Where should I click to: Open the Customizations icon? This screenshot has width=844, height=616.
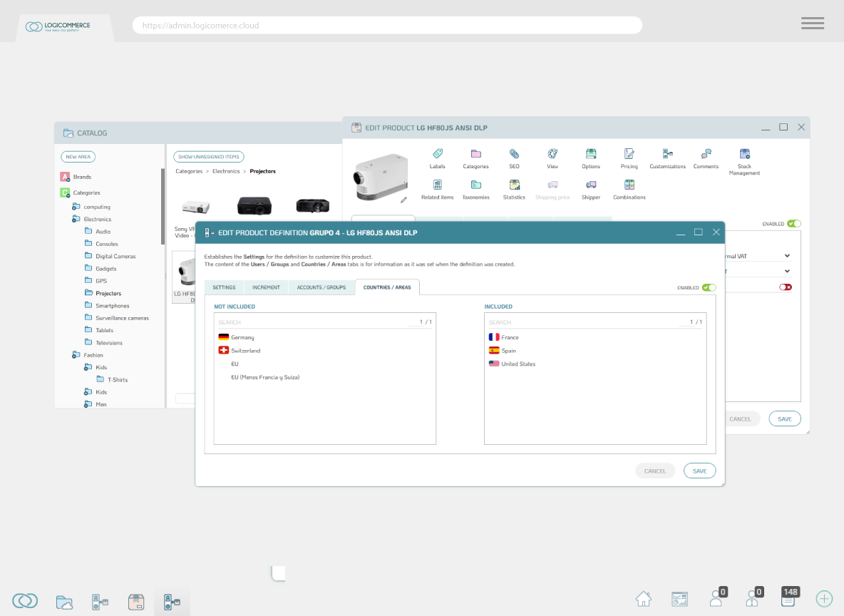coord(667,158)
